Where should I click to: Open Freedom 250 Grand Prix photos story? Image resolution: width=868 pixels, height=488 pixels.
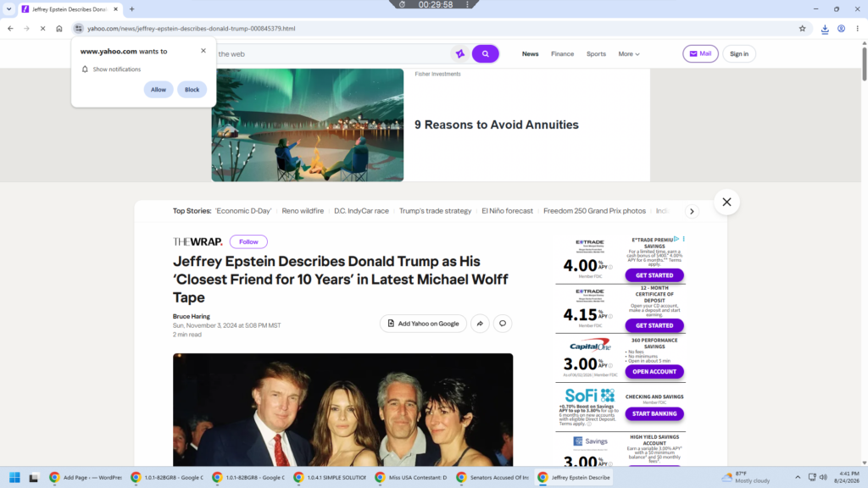[x=594, y=211]
